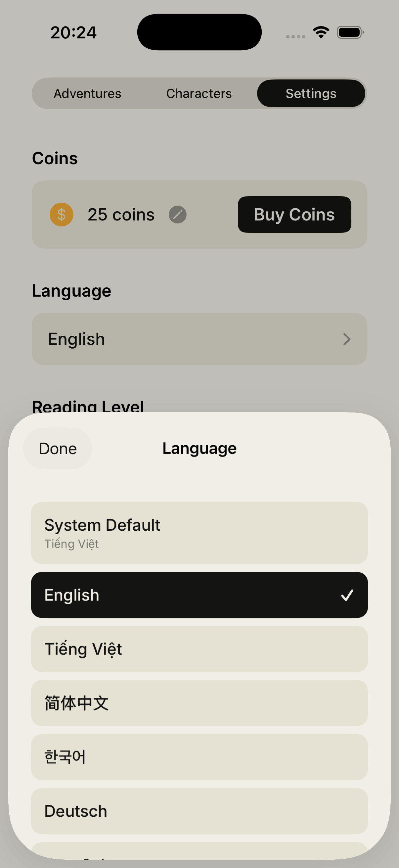Tap the Wi-Fi icon in the status bar
The height and width of the screenshot is (868, 399).
tap(321, 31)
